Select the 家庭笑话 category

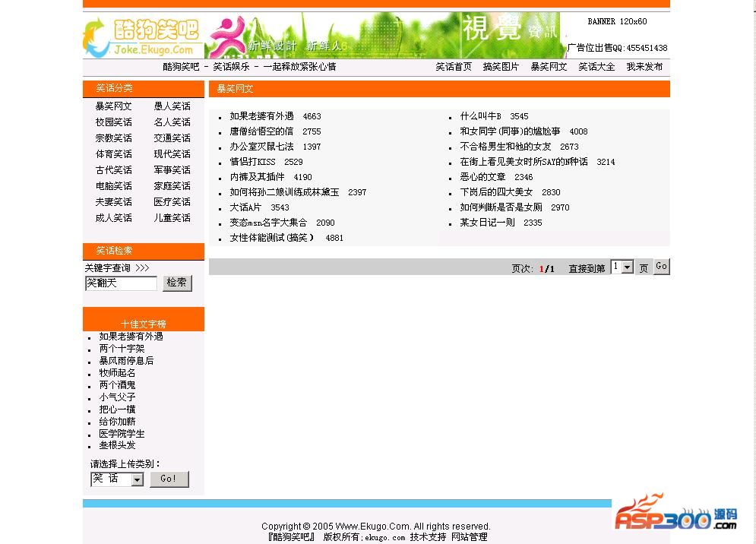pos(172,185)
